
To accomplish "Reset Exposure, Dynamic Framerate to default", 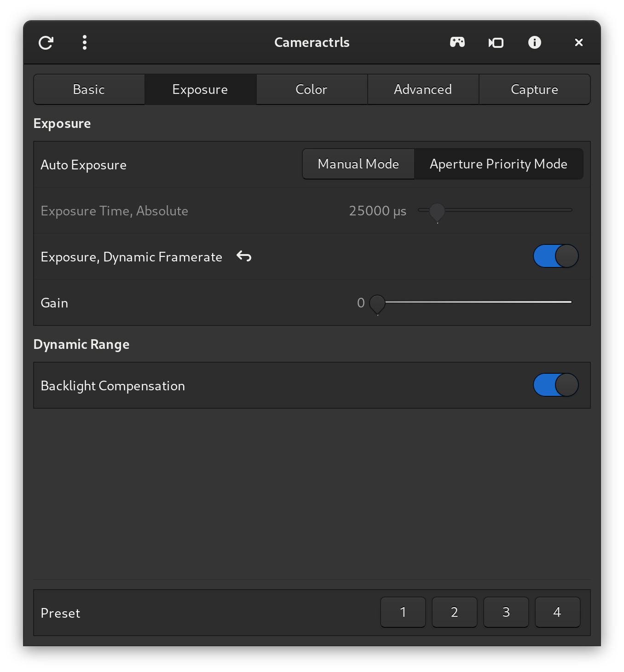I will pyautogui.click(x=244, y=256).
